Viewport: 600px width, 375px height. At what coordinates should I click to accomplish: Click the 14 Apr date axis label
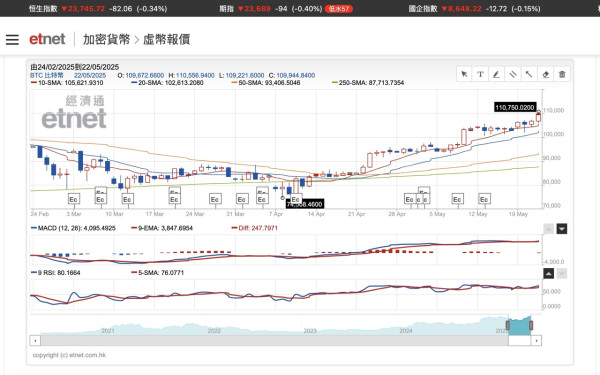pyautogui.click(x=316, y=214)
